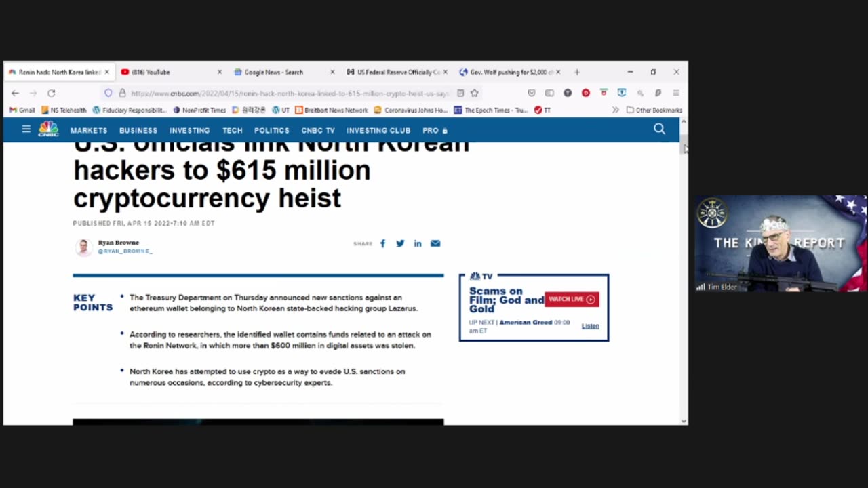The height and width of the screenshot is (488, 868).
Task: Click the author avatar of Ryan Browne
Action: click(83, 247)
